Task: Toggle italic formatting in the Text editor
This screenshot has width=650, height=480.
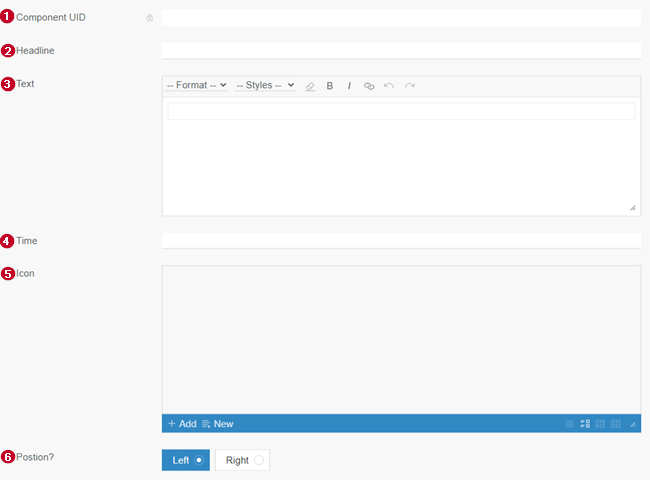Action: [x=349, y=86]
